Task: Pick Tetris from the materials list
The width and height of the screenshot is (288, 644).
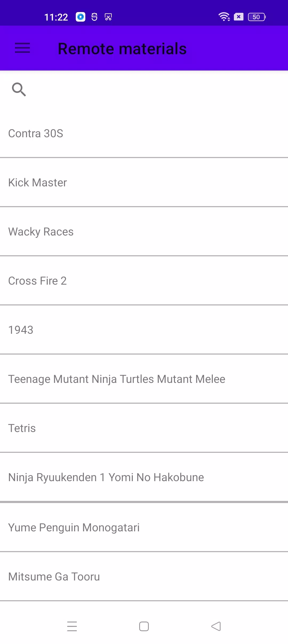Action: click(x=22, y=428)
